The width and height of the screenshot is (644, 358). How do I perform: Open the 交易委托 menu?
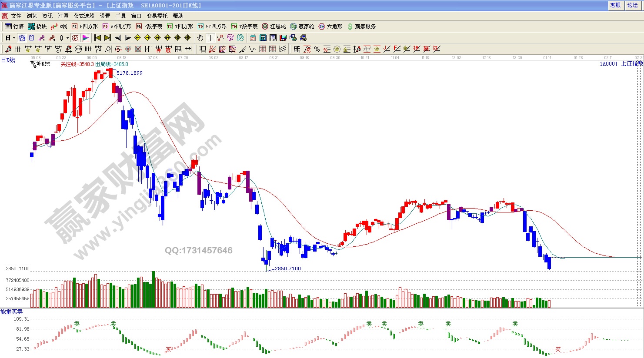click(x=157, y=16)
